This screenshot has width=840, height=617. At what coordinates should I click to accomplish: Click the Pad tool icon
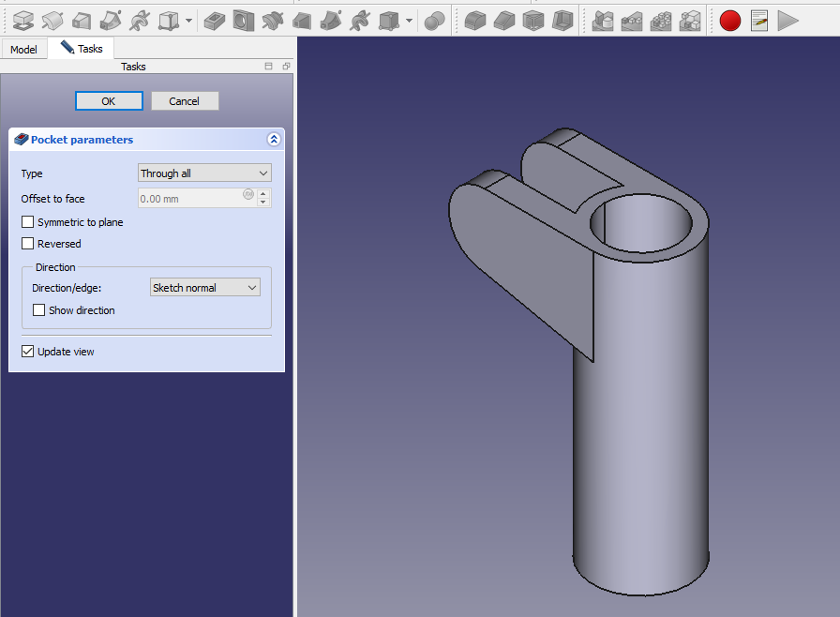pos(23,20)
